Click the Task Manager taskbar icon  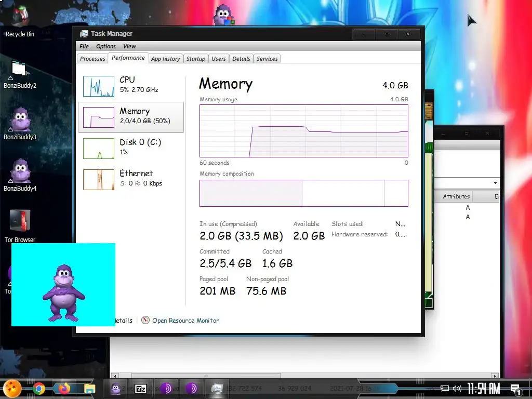point(217,389)
